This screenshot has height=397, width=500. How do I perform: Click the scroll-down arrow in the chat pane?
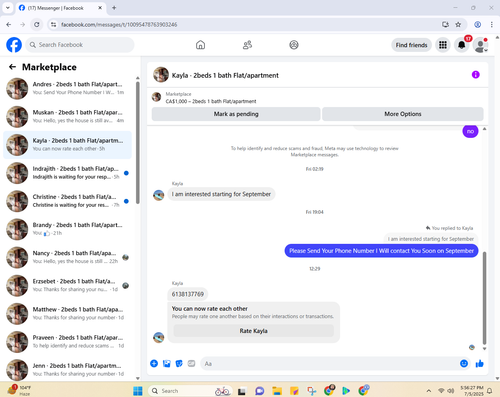tap(484, 349)
